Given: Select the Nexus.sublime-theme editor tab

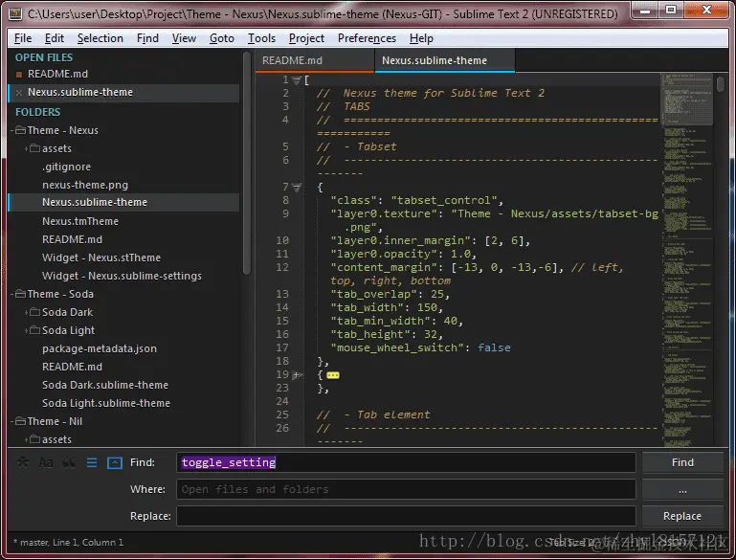Looking at the screenshot, I should pos(444,60).
